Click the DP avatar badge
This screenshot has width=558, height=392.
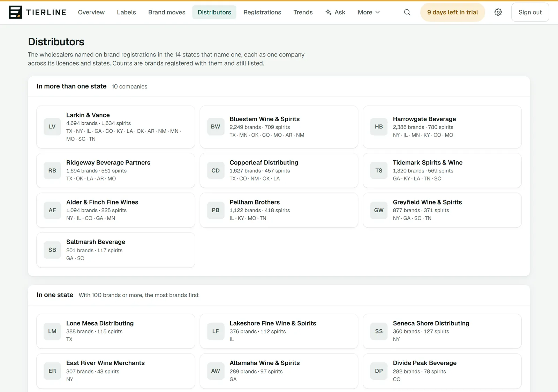(x=379, y=371)
